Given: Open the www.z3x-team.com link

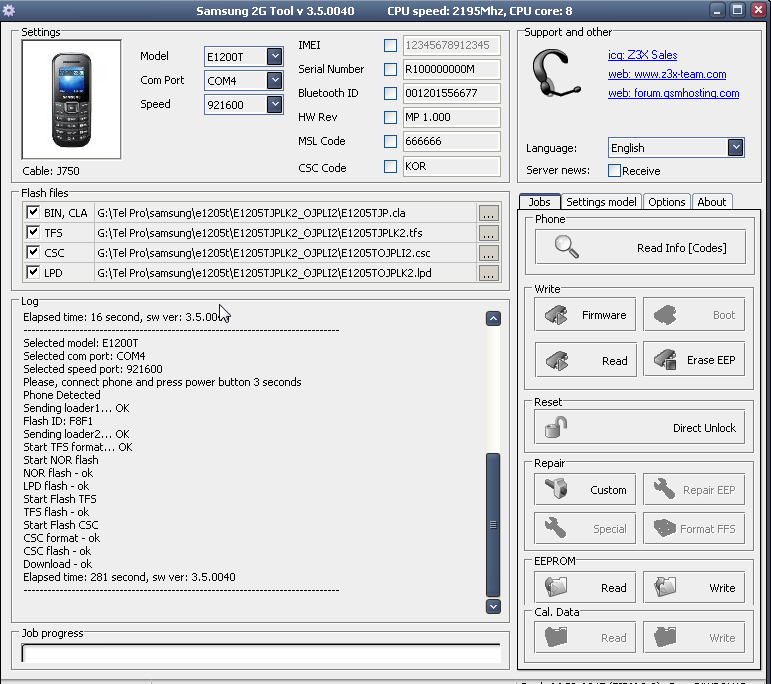Looking at the screenshot, I should click(667, 74).
